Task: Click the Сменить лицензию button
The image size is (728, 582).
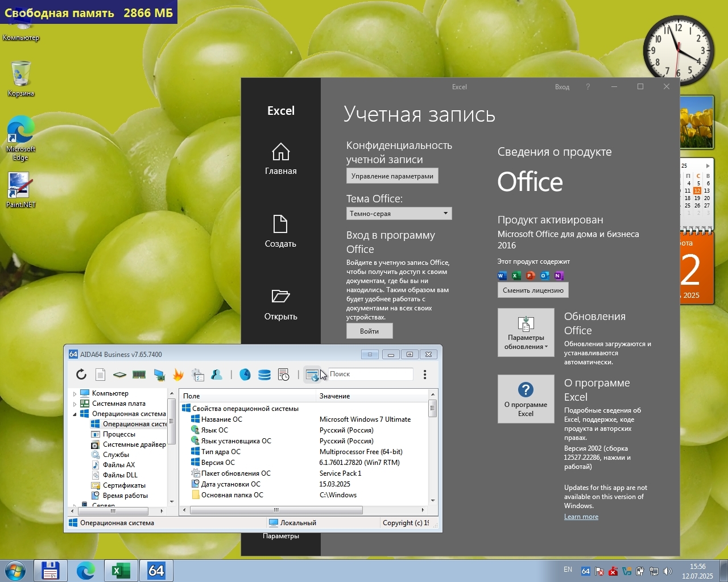Action: point(533,290)
